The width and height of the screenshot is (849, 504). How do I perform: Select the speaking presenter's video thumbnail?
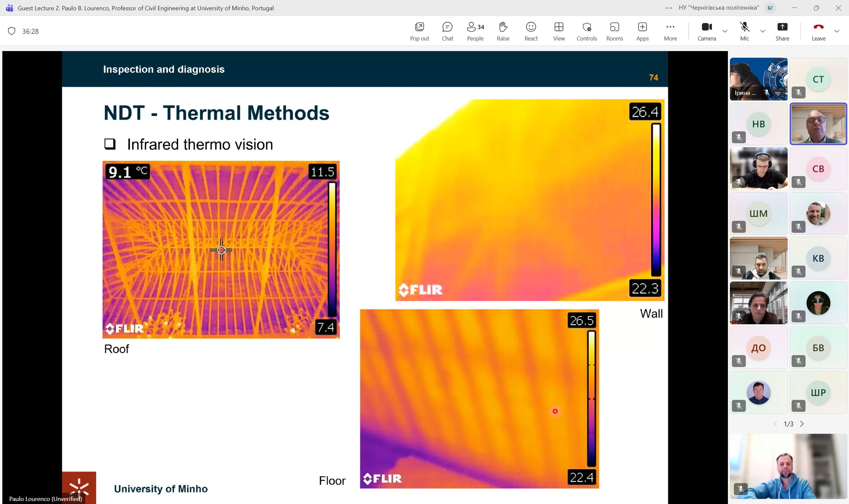pos(818,124)
